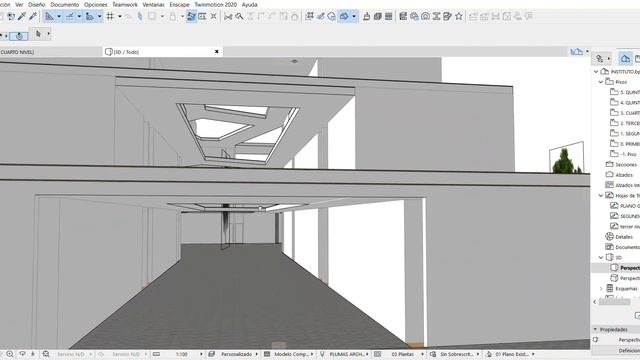The image size is (640, 360).
Task: Open the Ayuda menu
Action: point(249,4)
